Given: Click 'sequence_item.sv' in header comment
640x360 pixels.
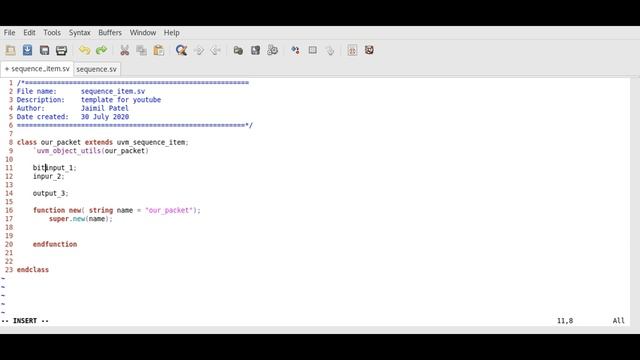Looking at the screenshot, I should (x=113, y=91).
